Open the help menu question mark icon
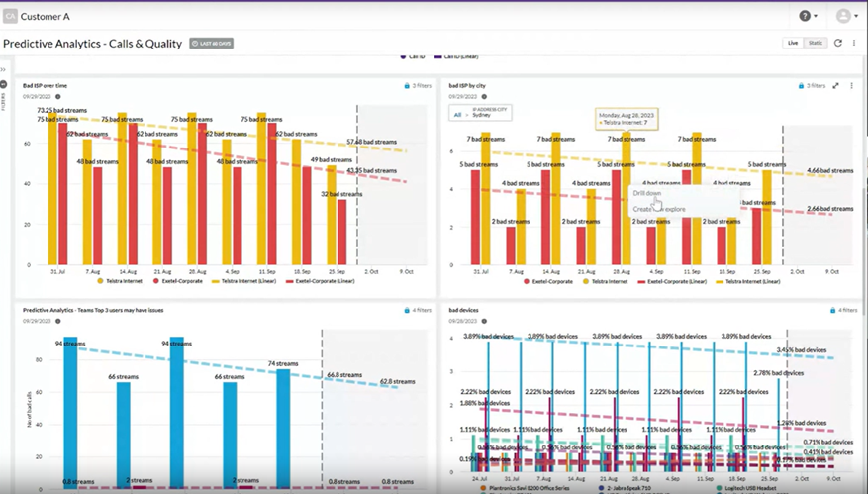 pos(805,16)
